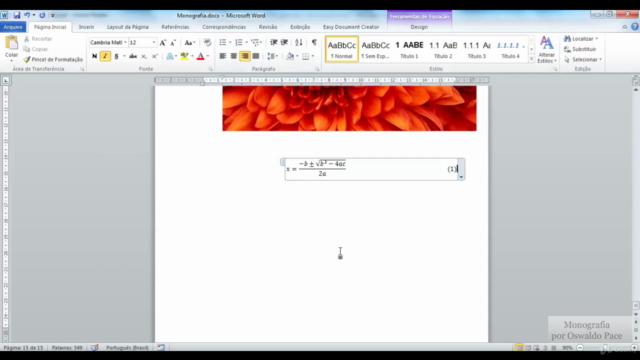Viewport: 640px width, 360px height.
Task: Open the Cambria Math font name dropdown
Action: (x=125, y=42)
